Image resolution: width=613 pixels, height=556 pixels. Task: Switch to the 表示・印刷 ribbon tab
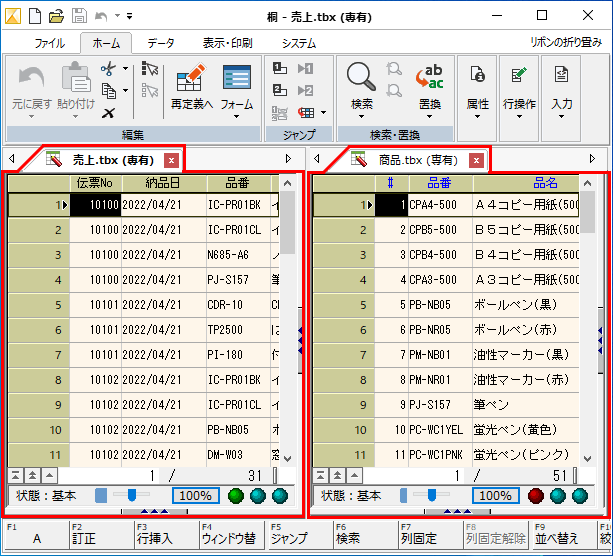click(228, 43)
